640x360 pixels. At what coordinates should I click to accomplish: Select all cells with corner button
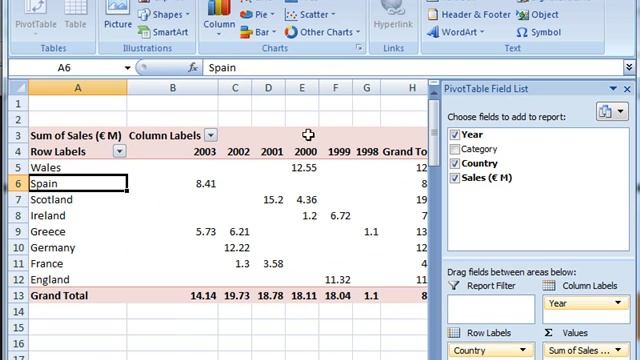click(x=18, y=88)
